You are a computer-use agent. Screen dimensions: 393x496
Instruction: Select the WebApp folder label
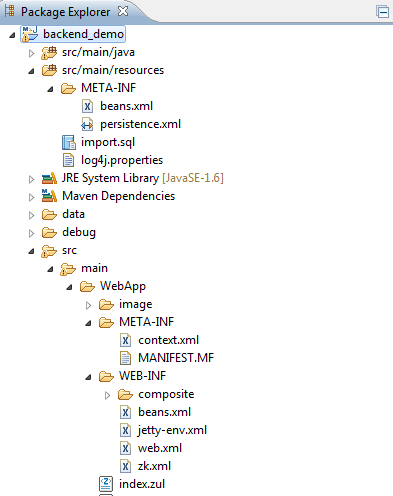123,286
